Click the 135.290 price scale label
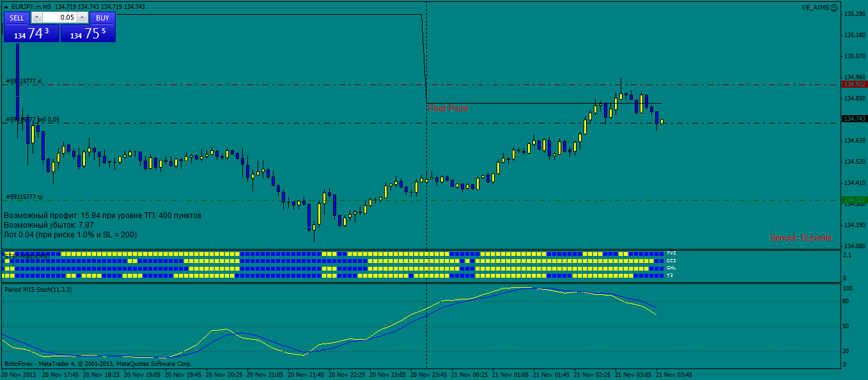868x380 pixels. pyautogui.click(x=855, y=14)
